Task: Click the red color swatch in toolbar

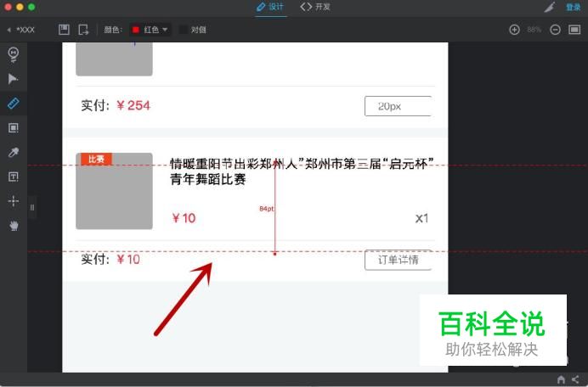Action: pyautogui.click(x=136, y=30)
